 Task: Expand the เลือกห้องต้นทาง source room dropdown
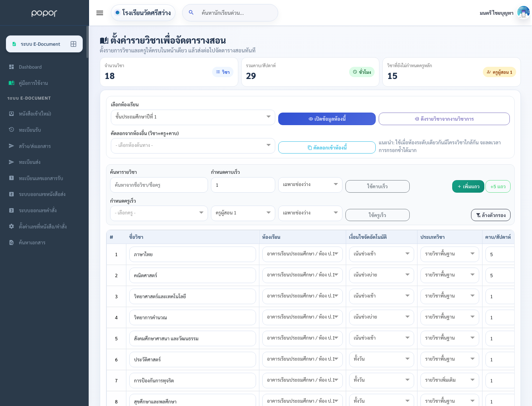(193, 145)
